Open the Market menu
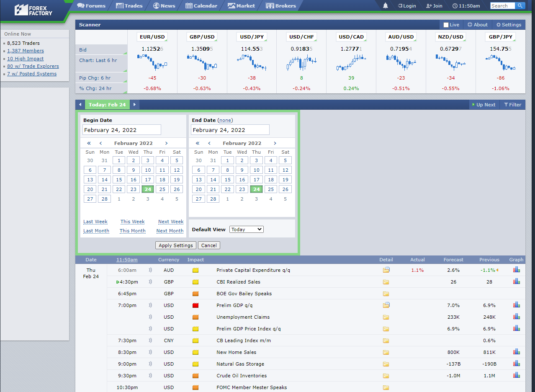Image resolution: width=535 pixels, height=392 pixels. 241,6
